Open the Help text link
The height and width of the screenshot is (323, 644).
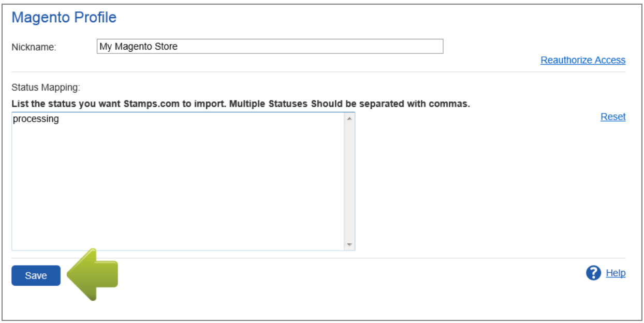tap(616, 273)
